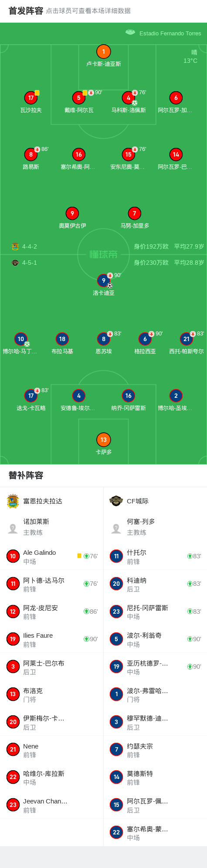Tap player 5 戴维-阿尔瓦 jersey icon

coord(79,98)
